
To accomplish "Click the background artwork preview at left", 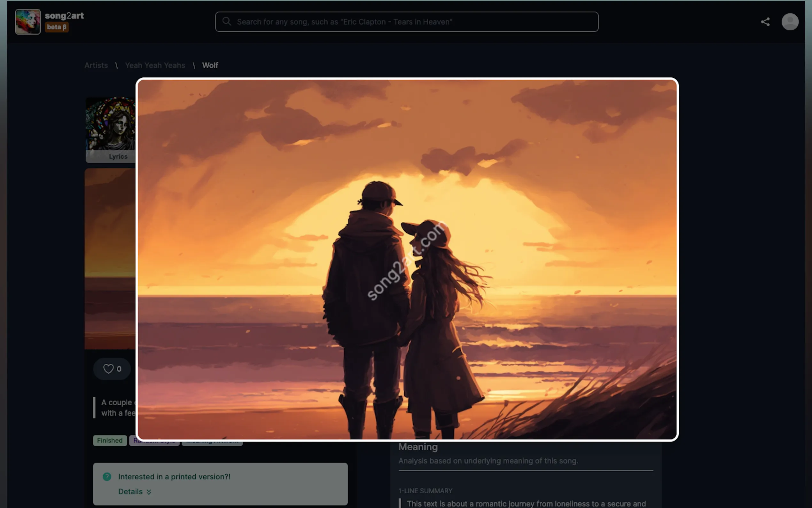I will pos(110,259).
